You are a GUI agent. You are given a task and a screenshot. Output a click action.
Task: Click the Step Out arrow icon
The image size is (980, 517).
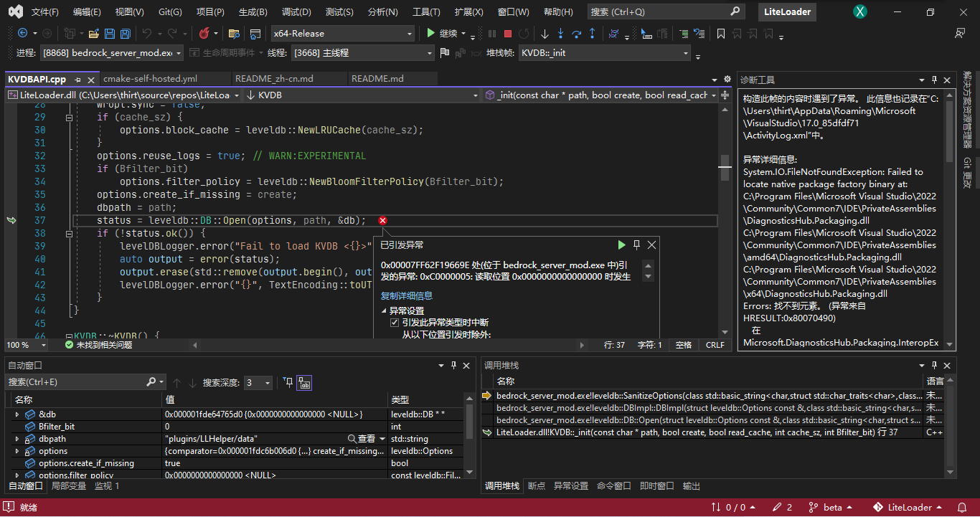(x=592, y=33)
